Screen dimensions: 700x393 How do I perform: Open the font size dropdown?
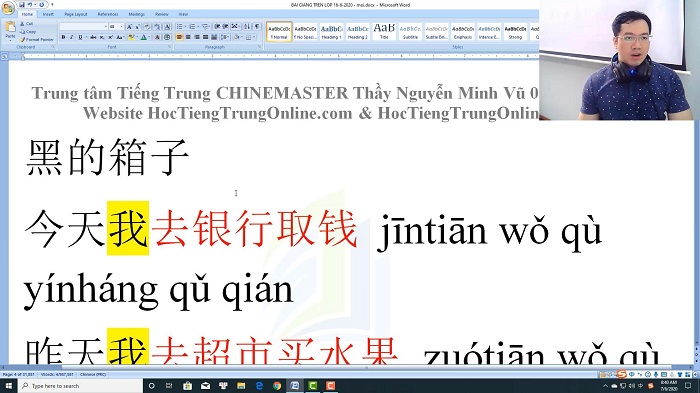click(x=121, y=26)
